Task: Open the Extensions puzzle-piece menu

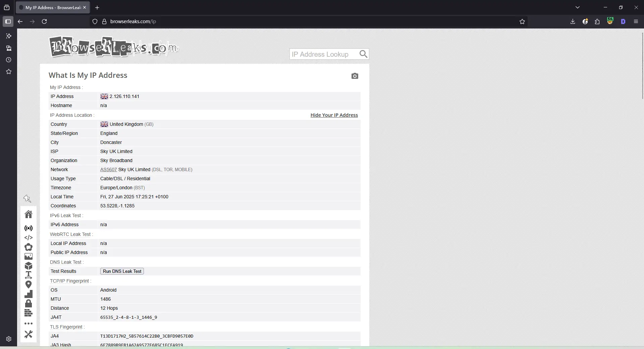Action: tap(597, 21)
